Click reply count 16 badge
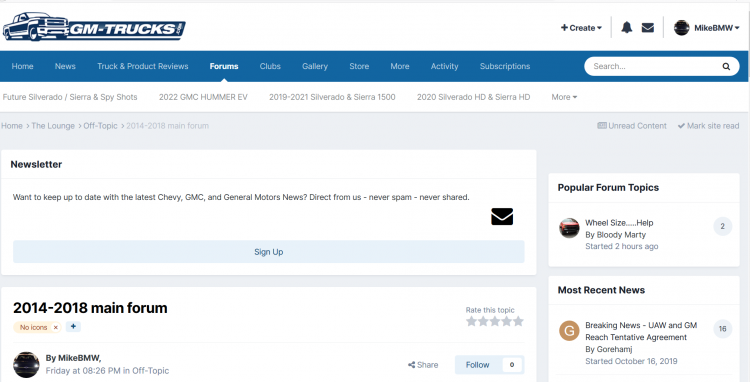The image size is (750, 382). coord(723,329)
